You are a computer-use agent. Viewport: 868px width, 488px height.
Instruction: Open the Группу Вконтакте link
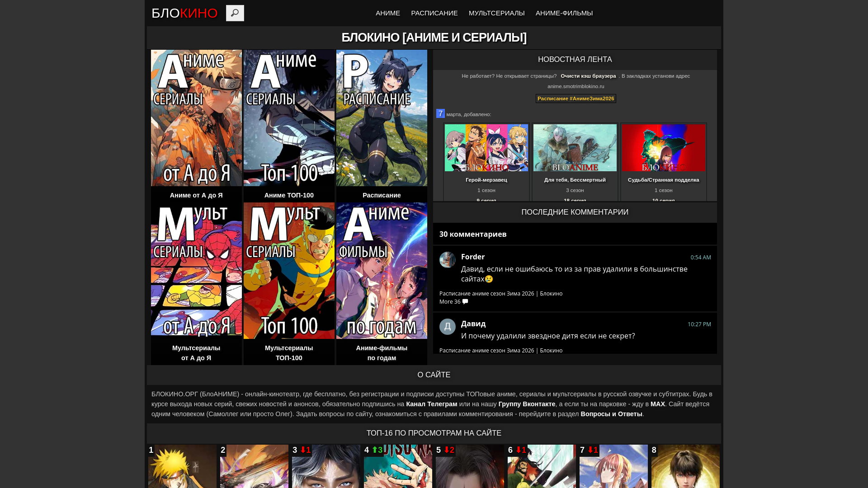point(527,404)
